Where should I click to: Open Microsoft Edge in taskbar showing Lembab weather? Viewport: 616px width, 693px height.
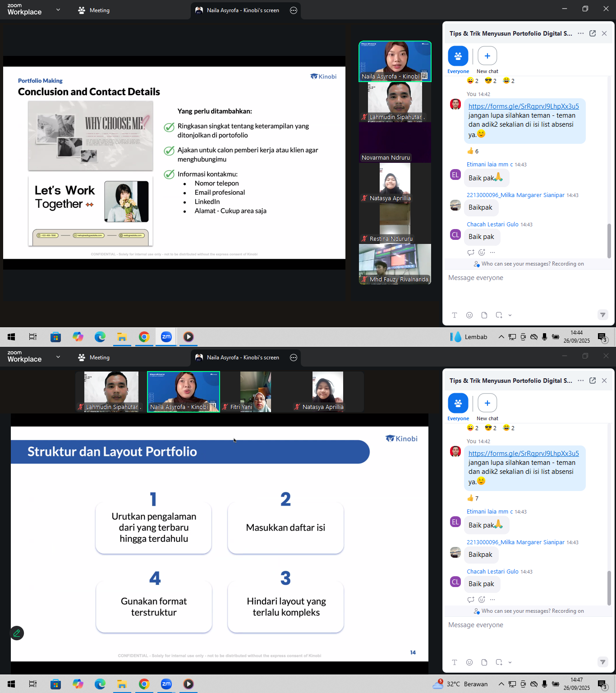click(x=100, y=337)
